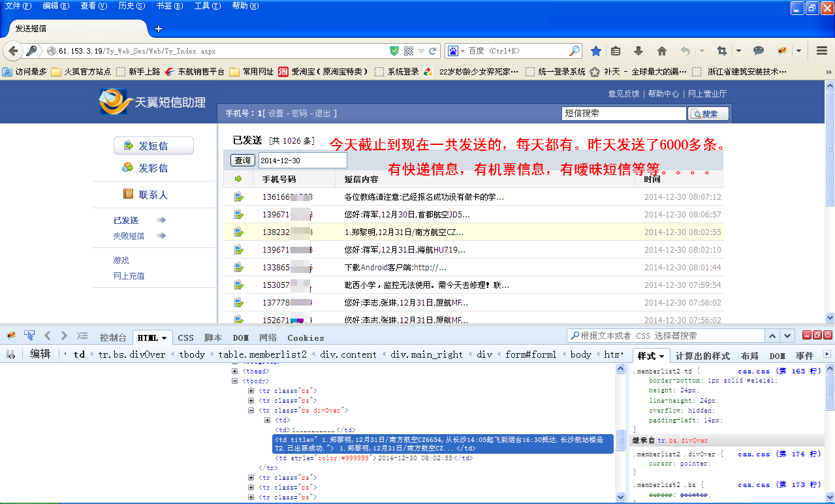The image size is (835, 504).
Task: Open the 游戏 link in sidebar
Action: click(x=121, y=260)
